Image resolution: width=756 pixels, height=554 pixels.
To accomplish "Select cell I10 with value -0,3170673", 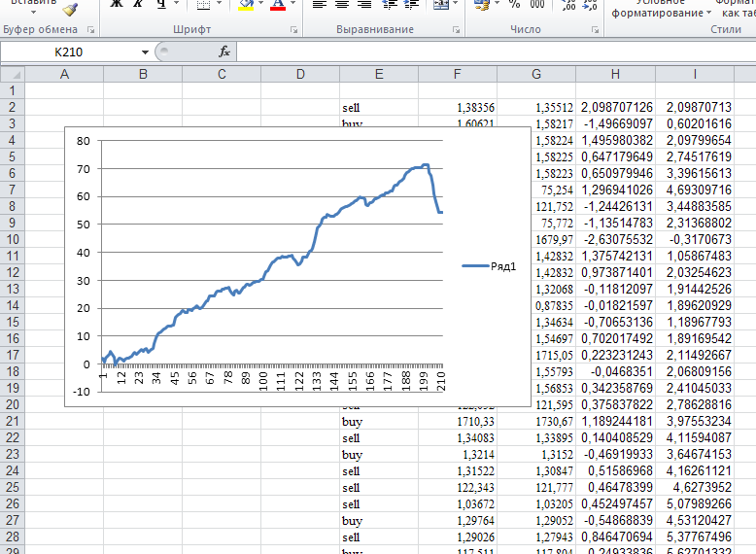I will (695, 239).
